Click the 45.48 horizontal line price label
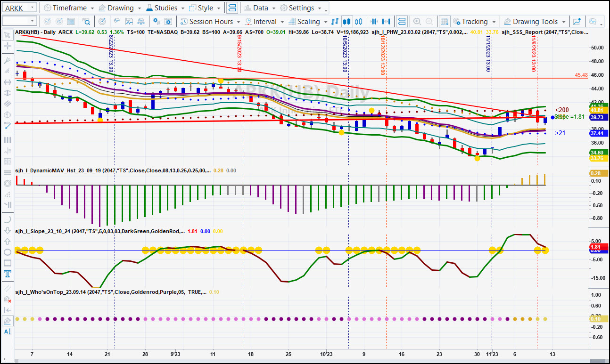The height and width of the screenshot is (364, 610). tap(581, 75)
